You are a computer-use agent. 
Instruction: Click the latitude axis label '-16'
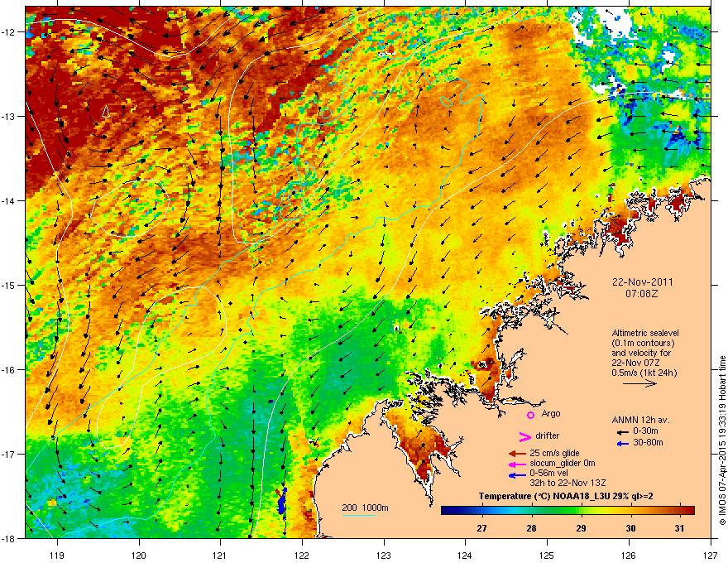click(9, 370)
